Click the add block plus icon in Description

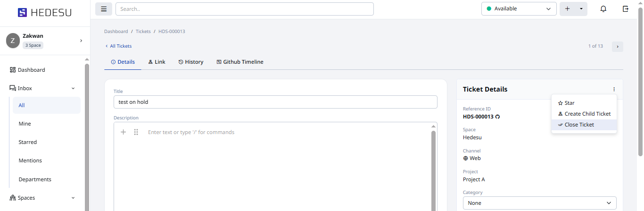tap(124, 132)
